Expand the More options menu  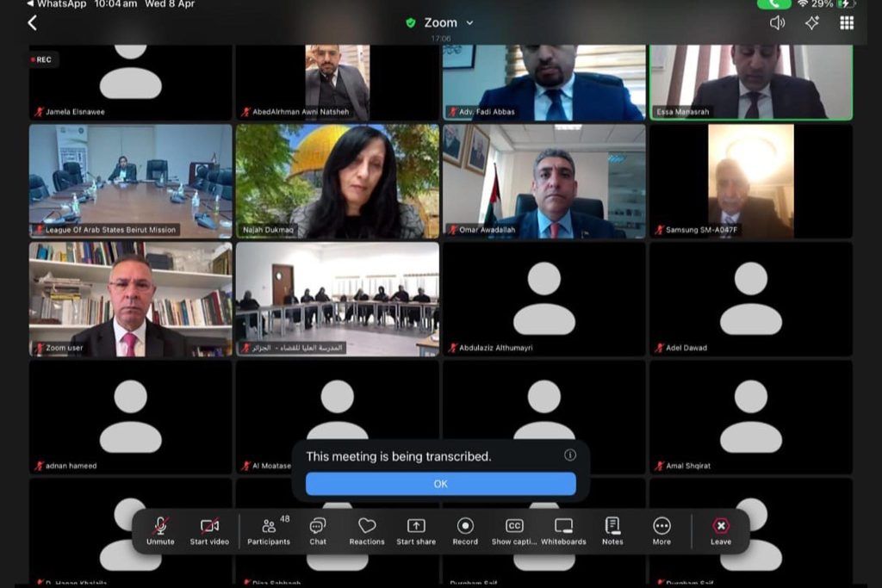tap(661, 529)
